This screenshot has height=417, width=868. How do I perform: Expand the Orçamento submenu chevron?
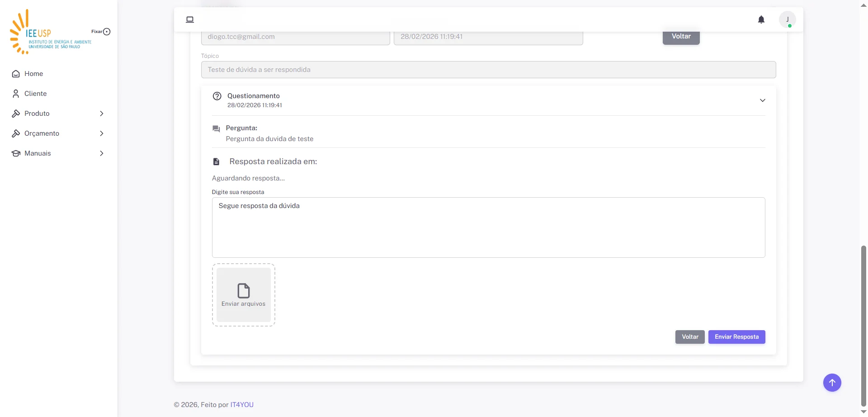click(102, 133)
